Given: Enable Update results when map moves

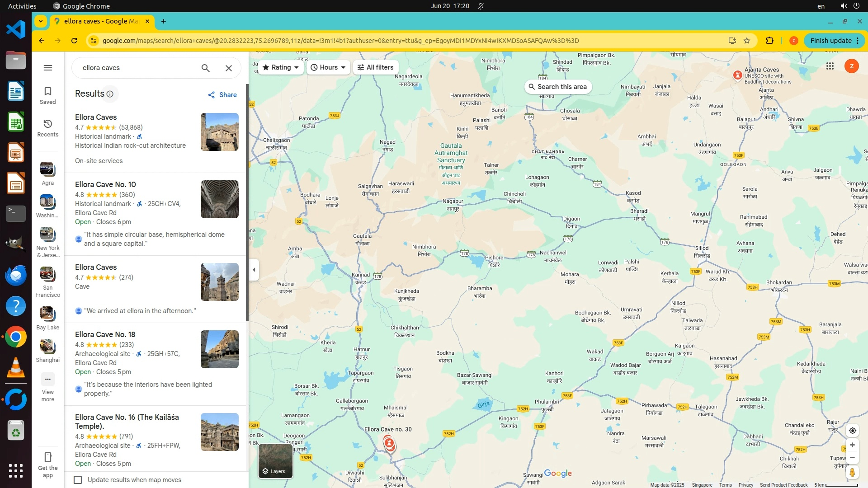Looking at the screenshot, I should (x=78, y=480).
